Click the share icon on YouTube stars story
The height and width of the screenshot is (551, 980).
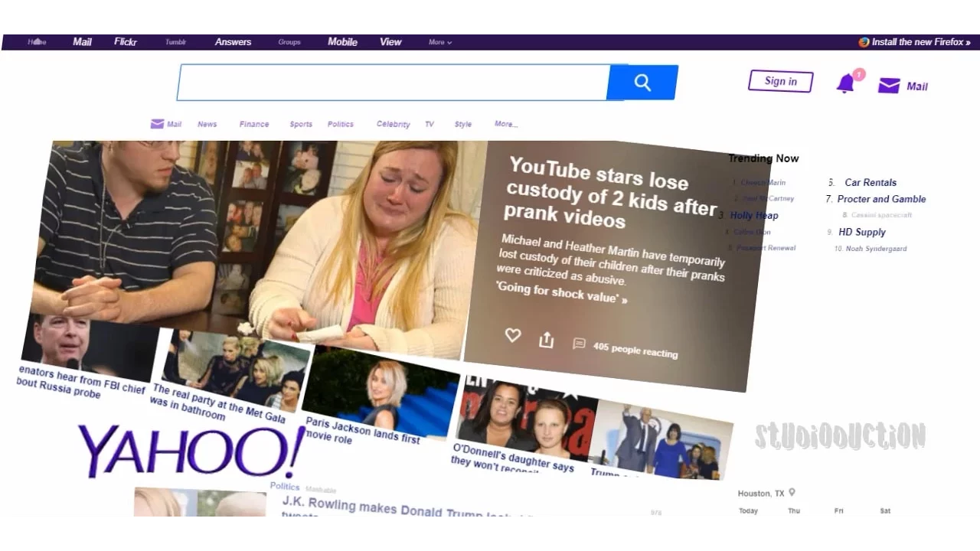[x=546, y=340]
